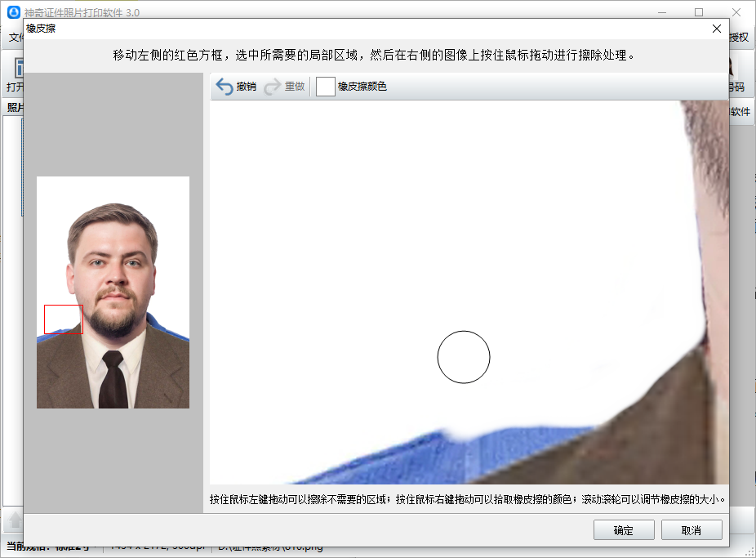Click the portrait preview thumbnail on the left
This screenshot has width=756, height=558.
tap(113, 292)
